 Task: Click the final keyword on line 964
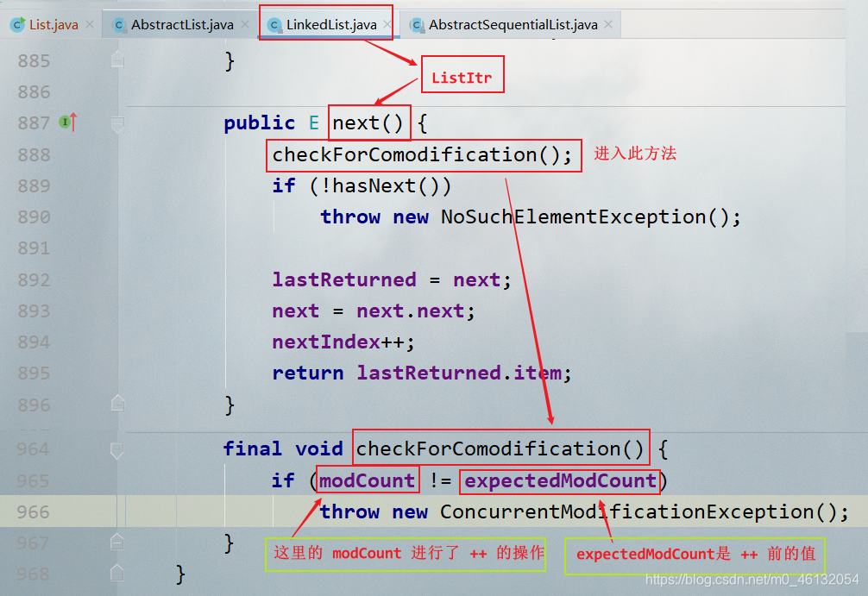point(253,449)
